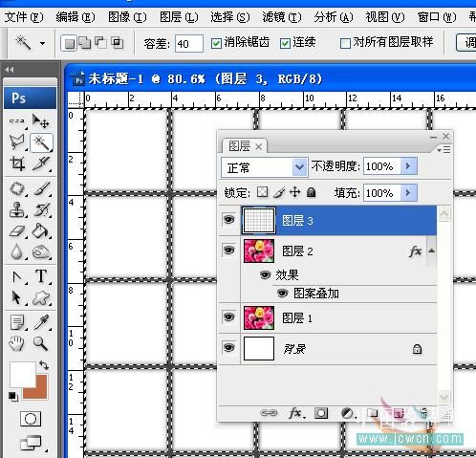Open the 编辑 menu
This screenshot has height=458, width=476.
click(76, 17)
